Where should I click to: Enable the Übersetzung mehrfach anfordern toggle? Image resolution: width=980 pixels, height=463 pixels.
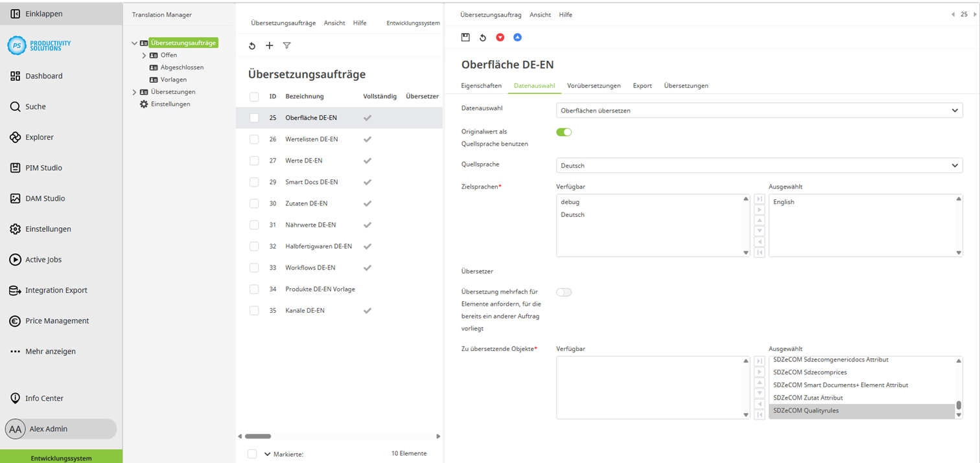tap(564, 292)
